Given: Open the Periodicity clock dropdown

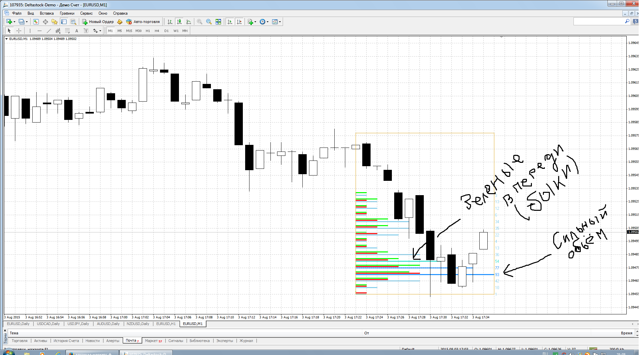Looking at the screenshot, I should point(264,22).
